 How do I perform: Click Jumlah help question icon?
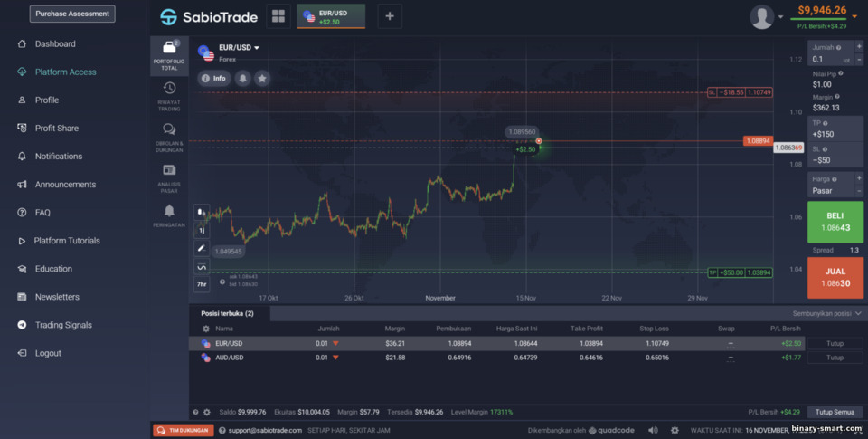coord(839,48)
